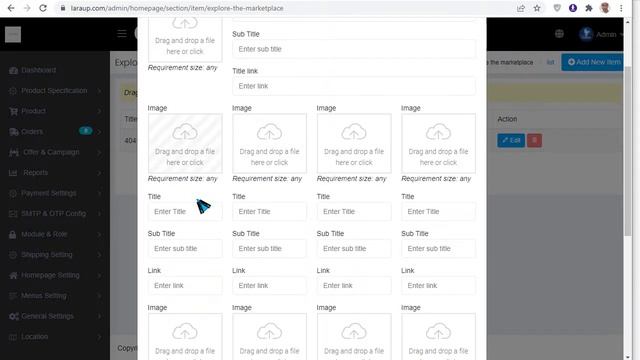Open General Settings menu

click(55, 316)
